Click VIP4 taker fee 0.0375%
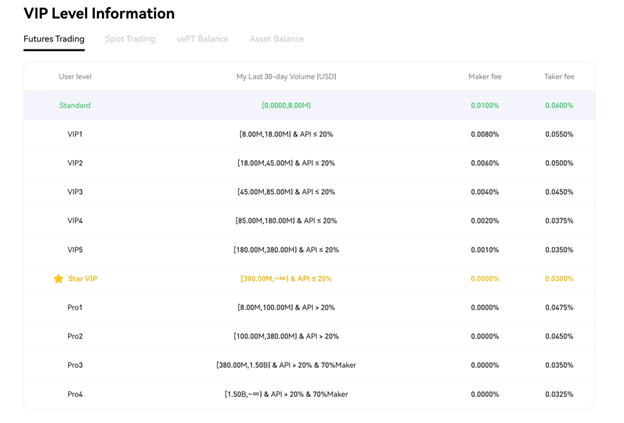624x423 pixels. click(x=559, y=221)
